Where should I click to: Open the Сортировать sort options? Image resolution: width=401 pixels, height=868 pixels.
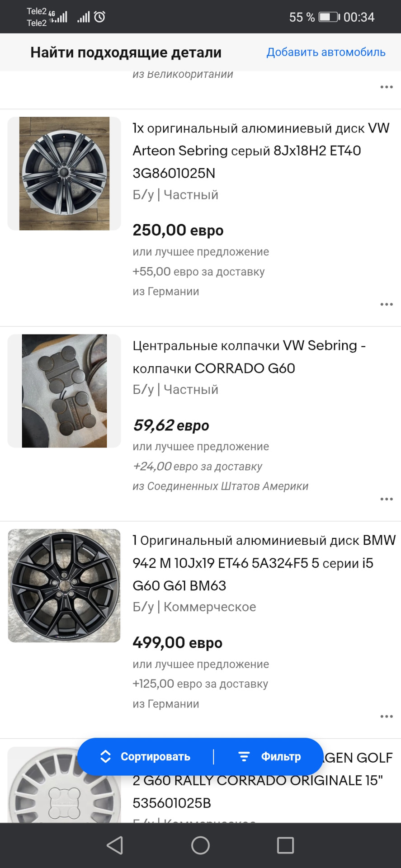(x=146, y=757)
